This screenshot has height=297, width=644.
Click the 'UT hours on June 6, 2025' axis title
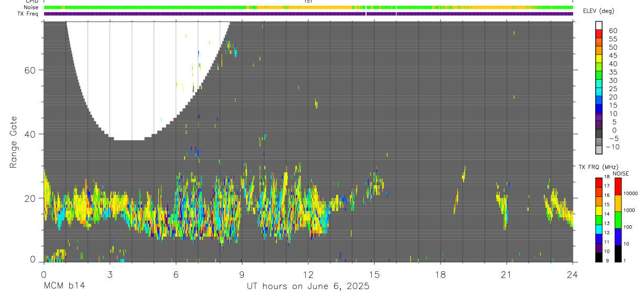(x=308, y=286)
